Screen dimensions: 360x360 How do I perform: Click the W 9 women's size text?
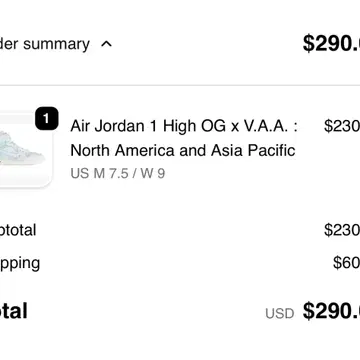point(153,174)
